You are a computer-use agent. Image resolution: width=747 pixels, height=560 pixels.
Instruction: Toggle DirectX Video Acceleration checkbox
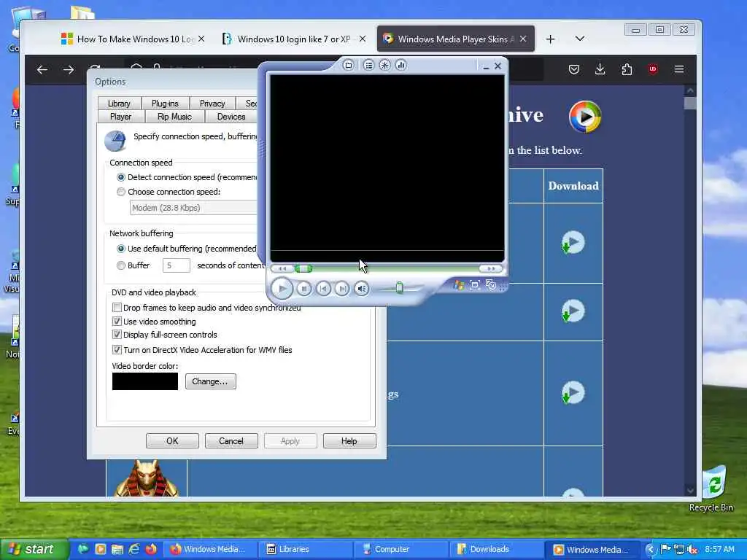click(x=117, y=350)
